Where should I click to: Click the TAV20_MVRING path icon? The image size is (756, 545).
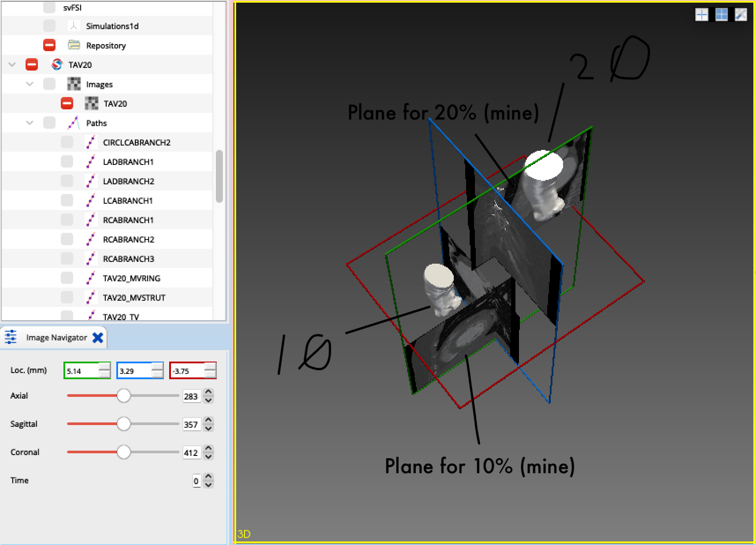[91, 278]
